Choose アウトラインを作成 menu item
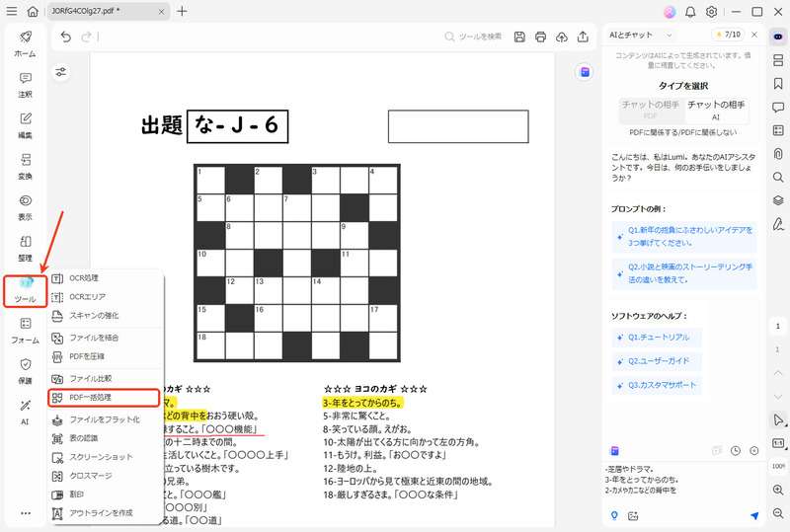Image resolution: width=790 pixels, height=532 pixels. pyautogui.click(x=107, y=513)
